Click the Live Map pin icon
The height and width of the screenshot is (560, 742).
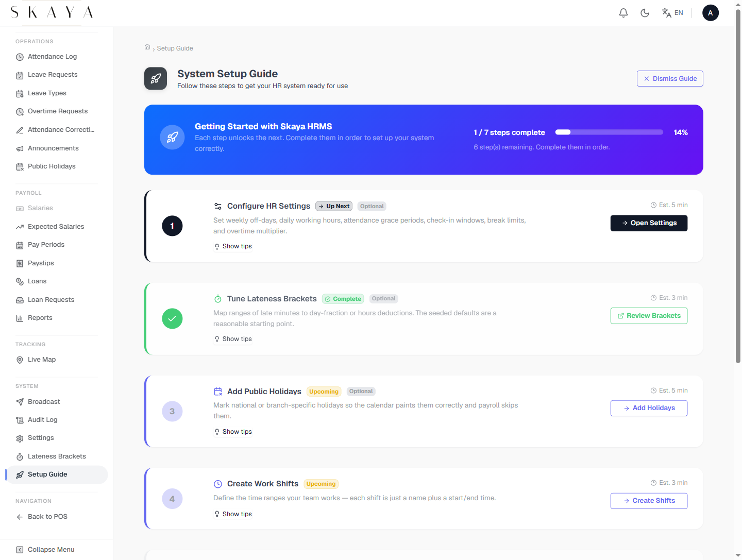point(20,360)
